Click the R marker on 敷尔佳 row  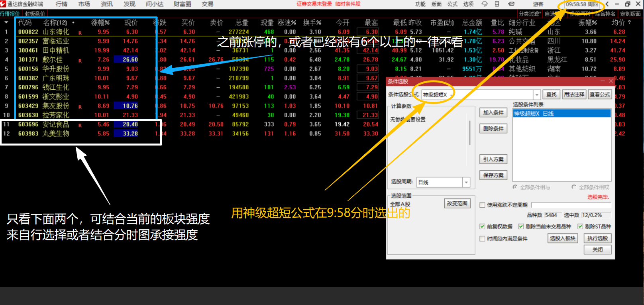tap(80, 61)
